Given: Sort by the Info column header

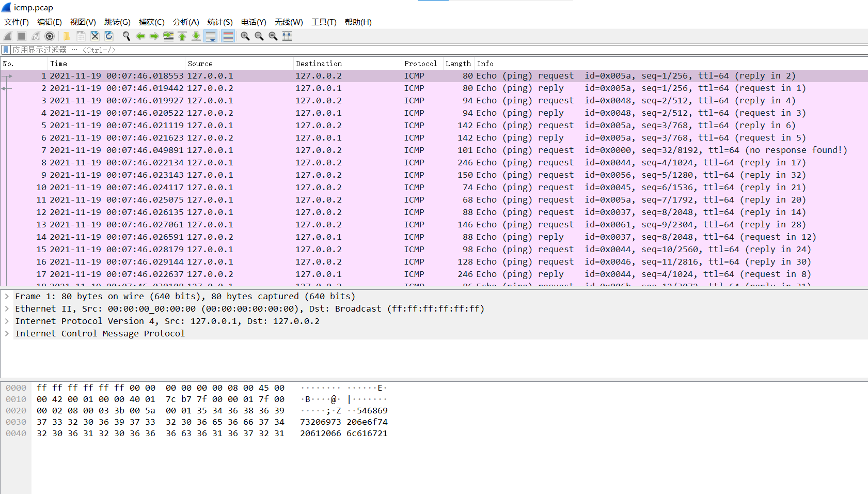Looking at the screenshot, I should (671, 64).
